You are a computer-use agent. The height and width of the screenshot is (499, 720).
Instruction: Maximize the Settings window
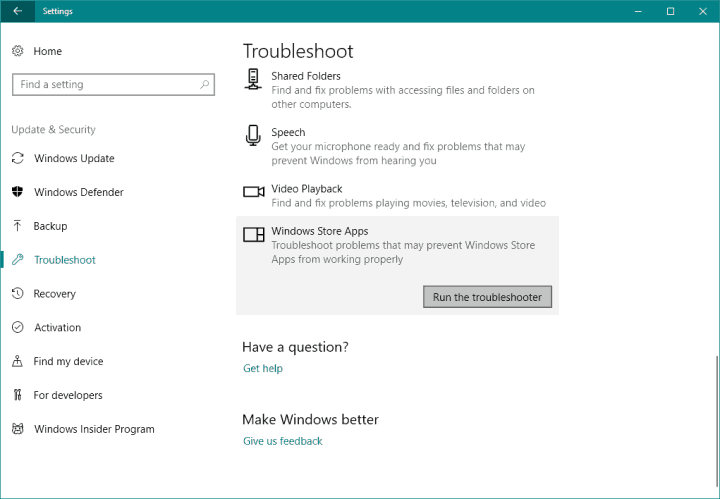pos(670,11)
